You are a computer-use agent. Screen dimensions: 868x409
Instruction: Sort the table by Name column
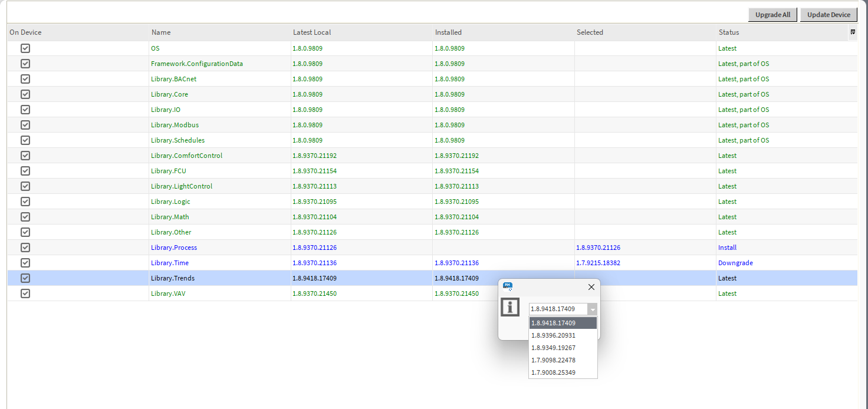(x=161, y=32)
